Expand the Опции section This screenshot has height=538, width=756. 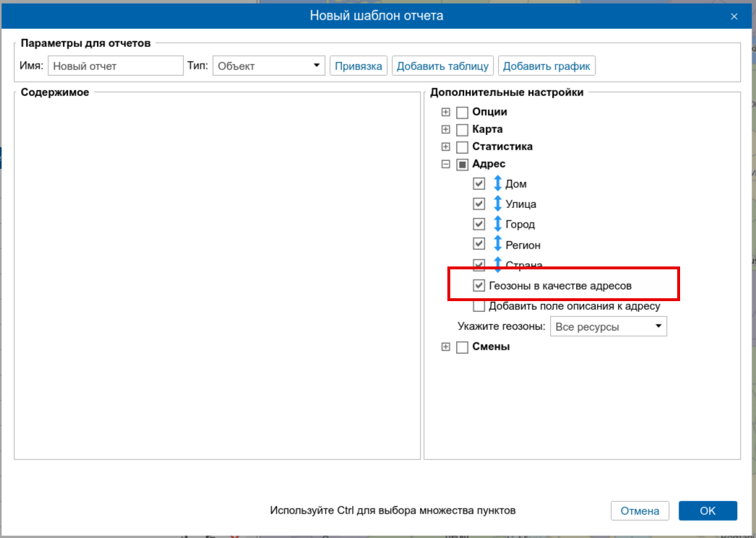click(x=446, y=113)
